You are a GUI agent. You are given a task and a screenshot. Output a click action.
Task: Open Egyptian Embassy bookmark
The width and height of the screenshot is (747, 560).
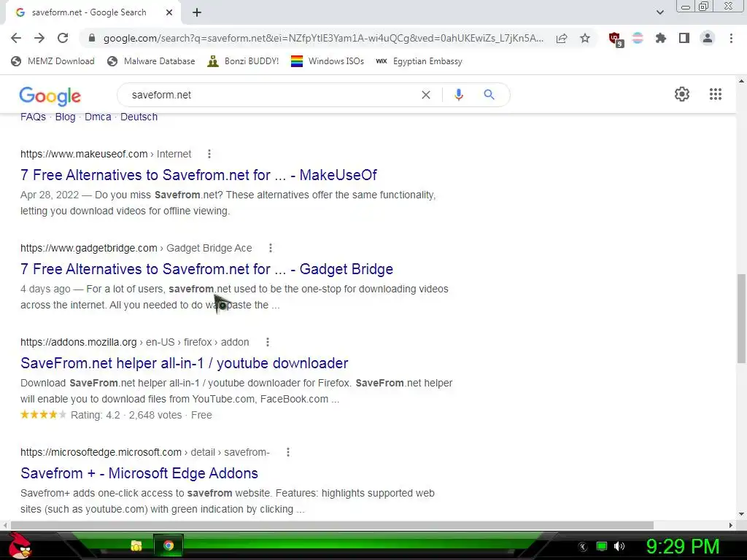[419, 61]
